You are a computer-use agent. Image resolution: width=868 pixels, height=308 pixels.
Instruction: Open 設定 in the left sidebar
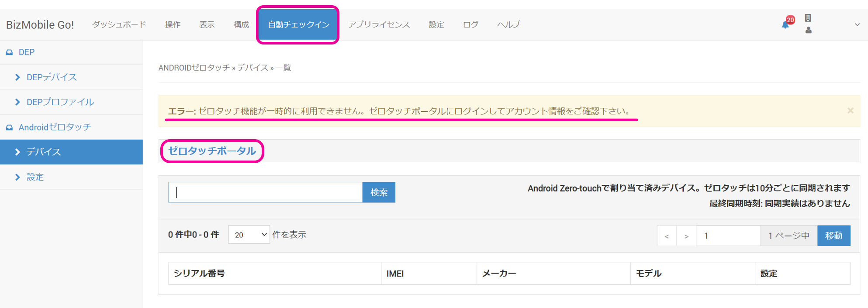[x=35, y=177]
